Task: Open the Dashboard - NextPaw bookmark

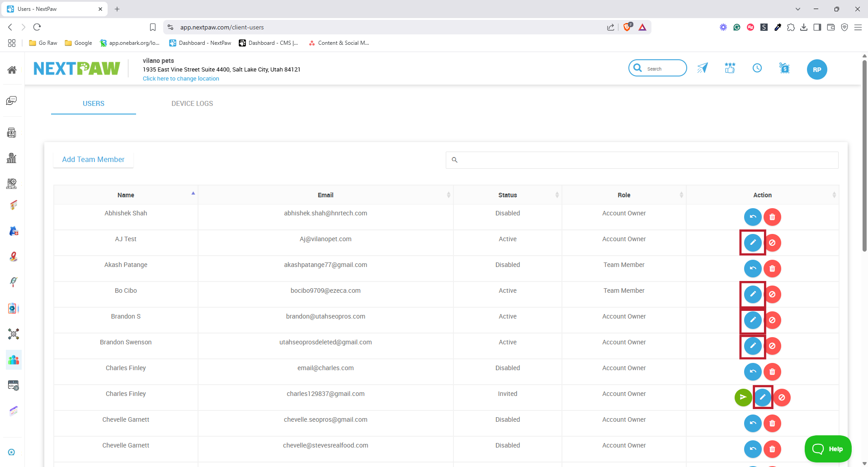Action: tap(200, 43)
